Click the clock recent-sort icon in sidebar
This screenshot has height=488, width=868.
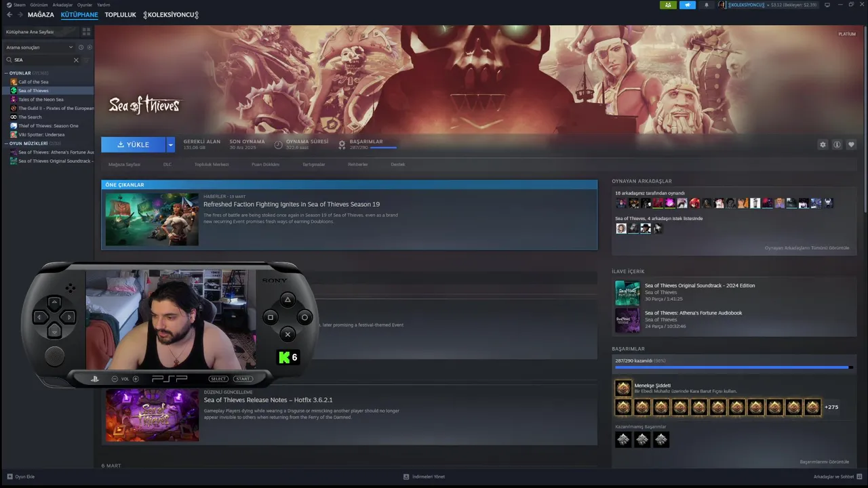[81, 47]
